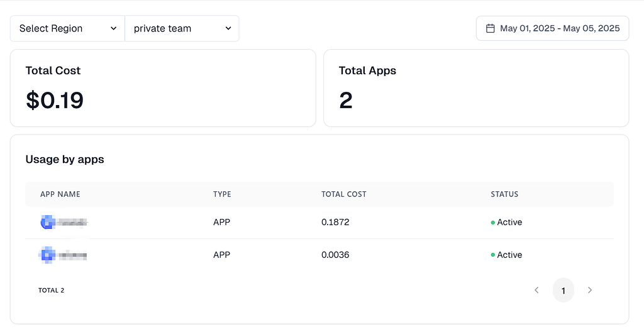
Task: Click the TYPE column header
Action: coord(222,194)
